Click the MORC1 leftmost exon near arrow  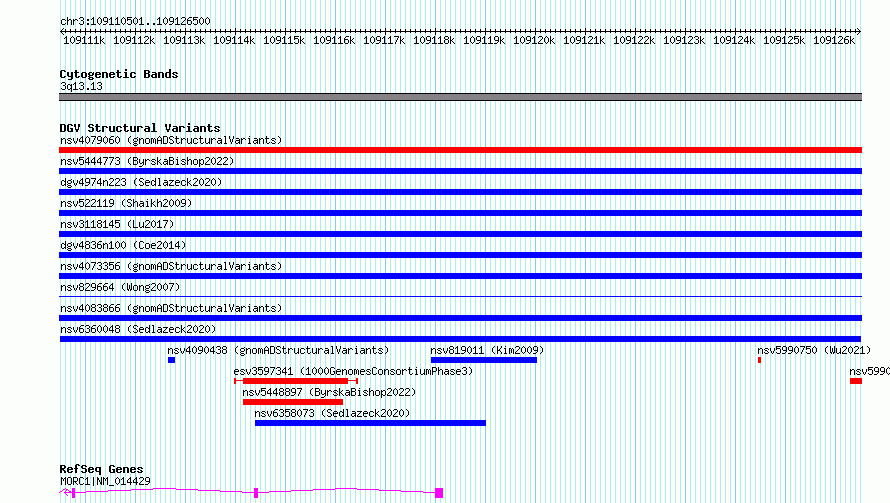(x=73, y=493)
